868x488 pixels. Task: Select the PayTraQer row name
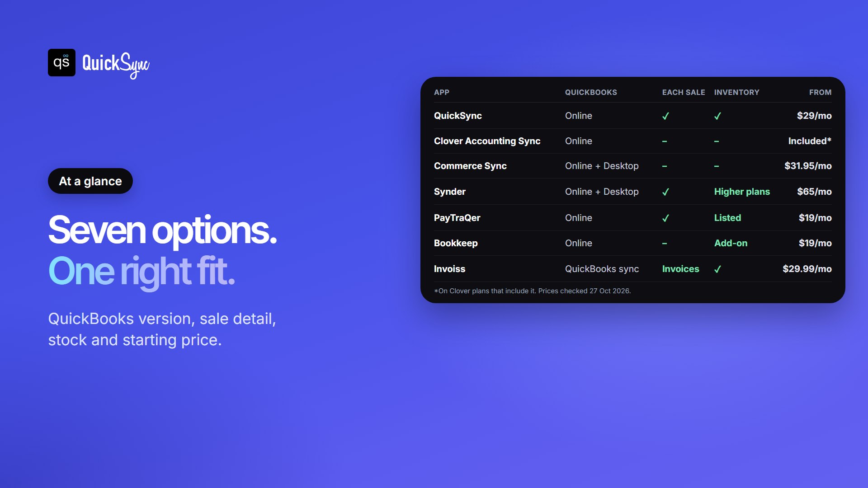(457, 218)
